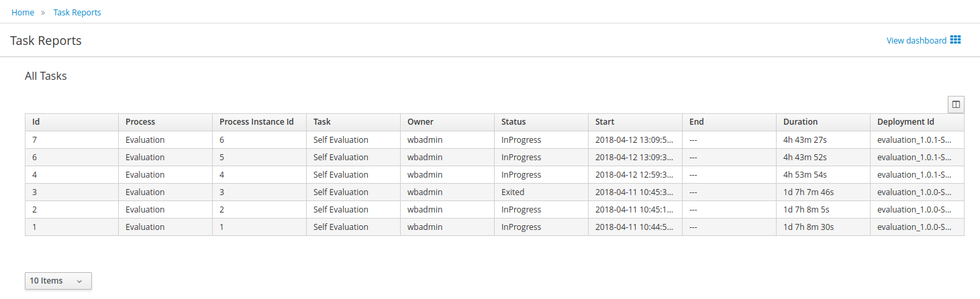This screenshot has width=980, height=299.
Task: Click the Duration column header
Action: coord(800,122)
